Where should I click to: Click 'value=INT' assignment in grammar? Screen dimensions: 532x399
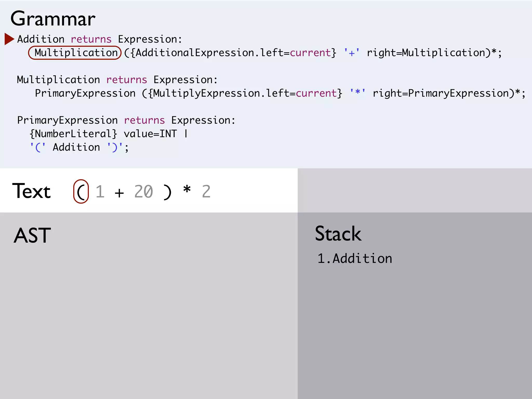click(150, 134)
